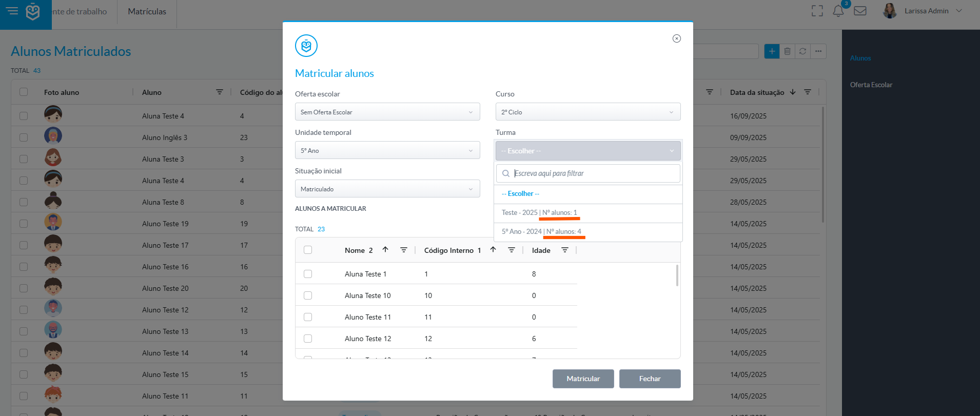Check the Aluno Teste 12 dialog checkbox
Screen dimensions: 980x416
308,339
